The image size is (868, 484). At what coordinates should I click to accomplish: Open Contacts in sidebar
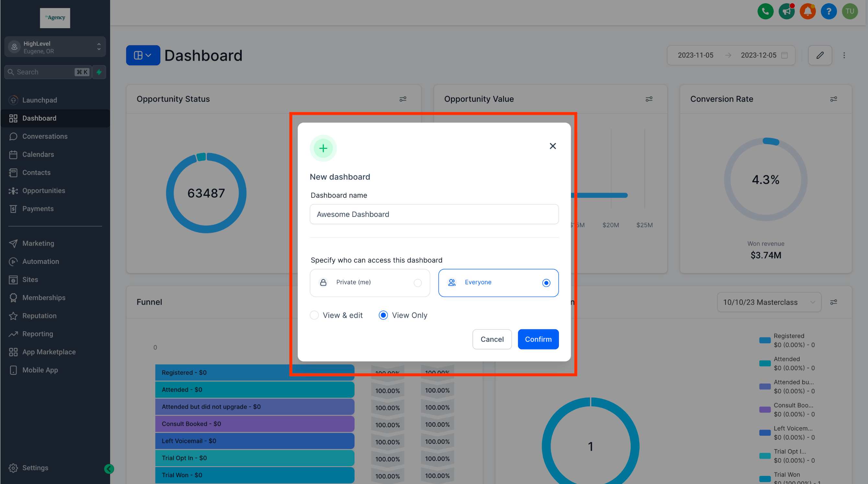coord(55,172)
